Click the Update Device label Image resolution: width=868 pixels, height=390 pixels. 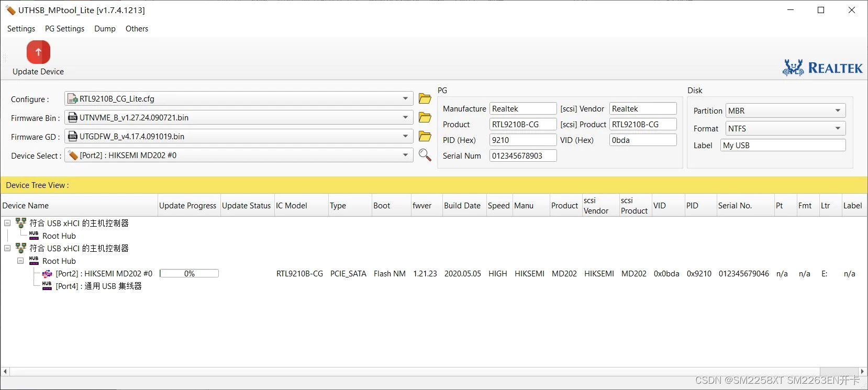38,72
